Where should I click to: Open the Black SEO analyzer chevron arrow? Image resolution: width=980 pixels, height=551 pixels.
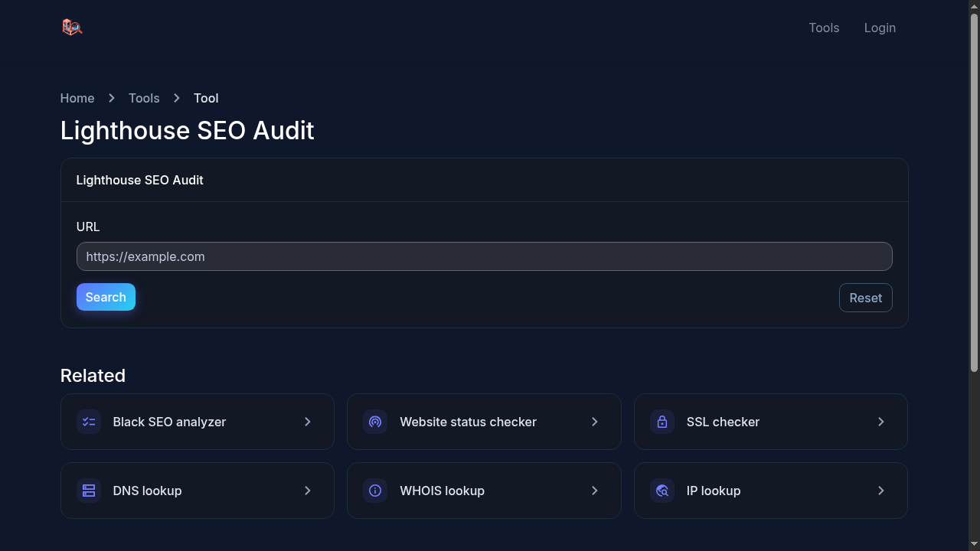pos(308,422)
